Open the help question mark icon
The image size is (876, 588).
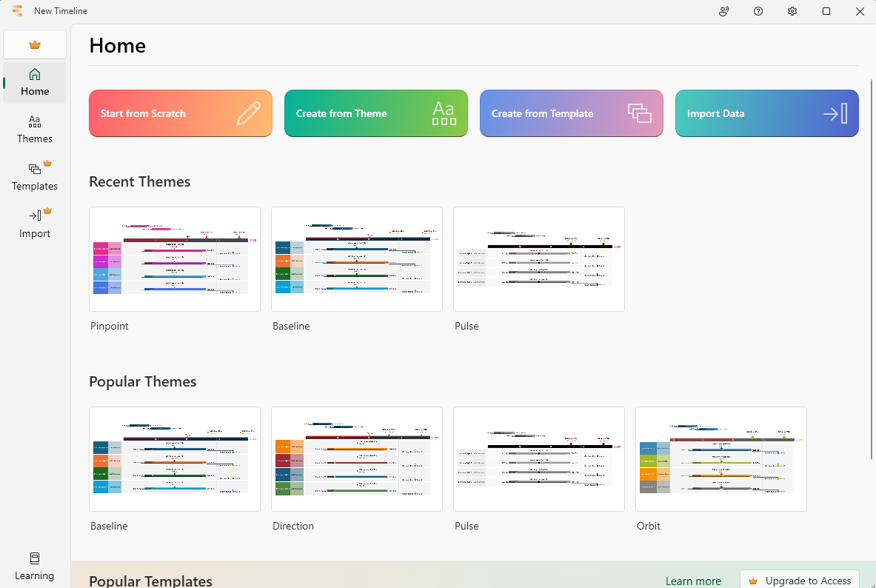[x=758, y=11]
